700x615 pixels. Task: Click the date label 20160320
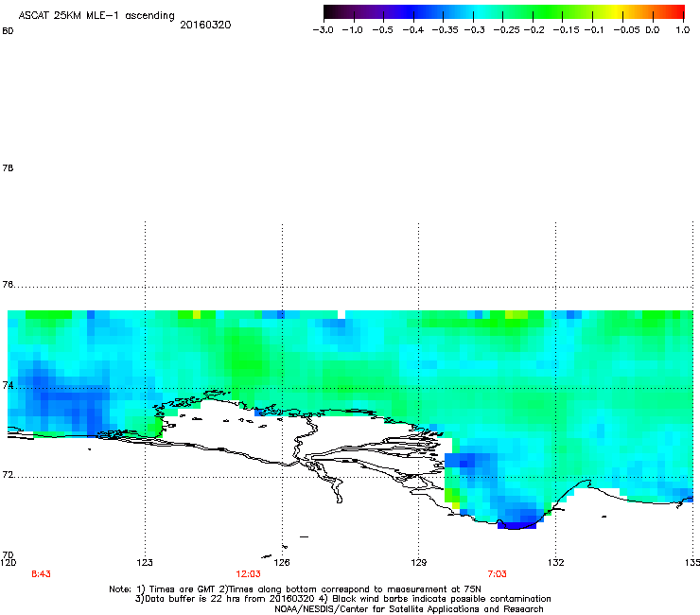pyautogui.click(x=205, y=25)
